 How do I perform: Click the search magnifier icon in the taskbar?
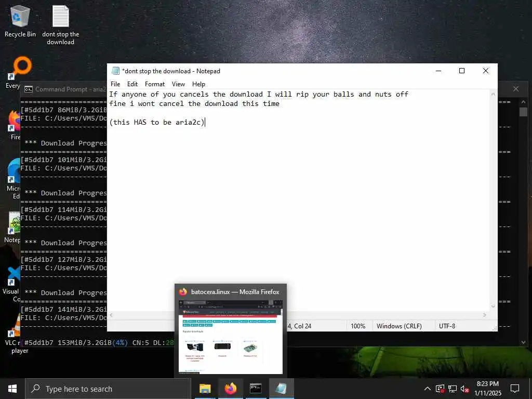pos(35,389)
